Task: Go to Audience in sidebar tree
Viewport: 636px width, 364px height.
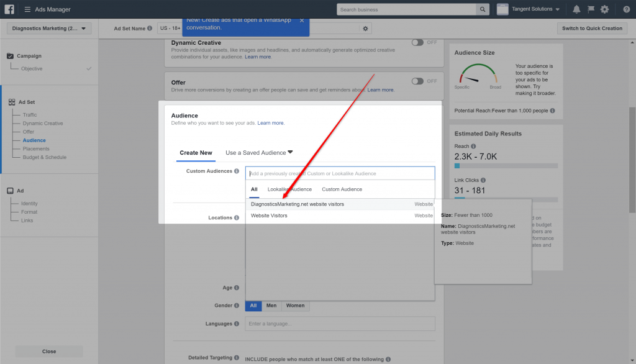Action: [x=34, y=140]
